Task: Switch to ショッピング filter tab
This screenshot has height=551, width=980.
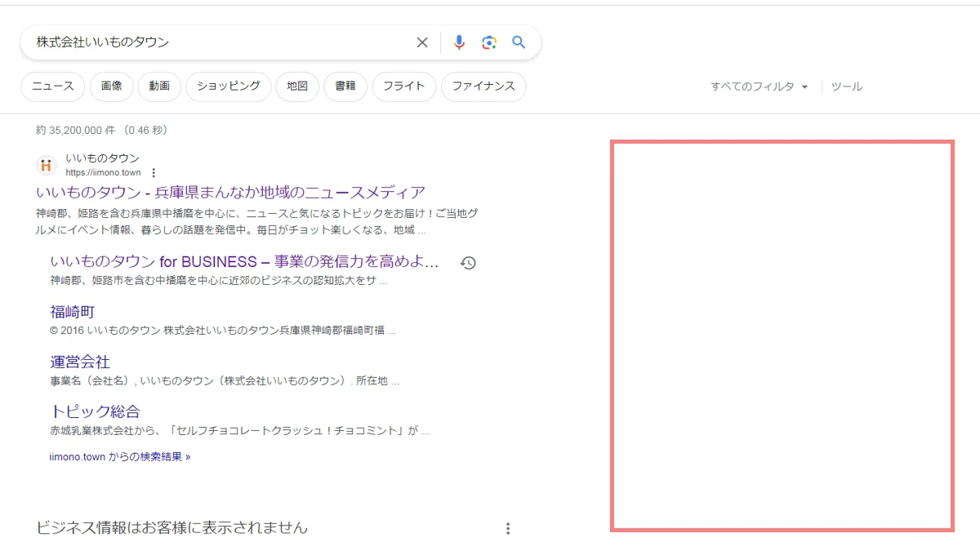Action: click(229, 87)
